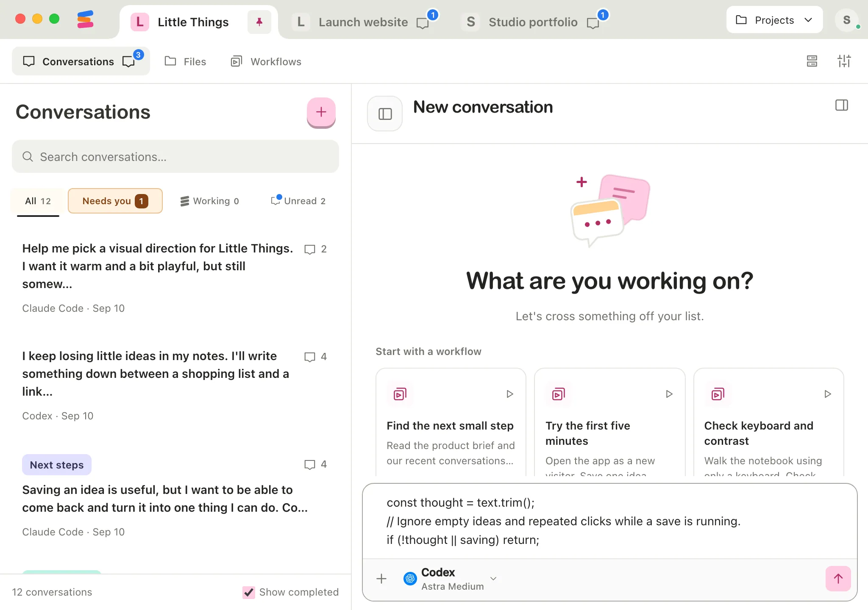The height and width of the screenshot is (610, 868).
Task: Open the Check keyboard and contrast card
Action: pyautogui.click(x=768, y=422)
